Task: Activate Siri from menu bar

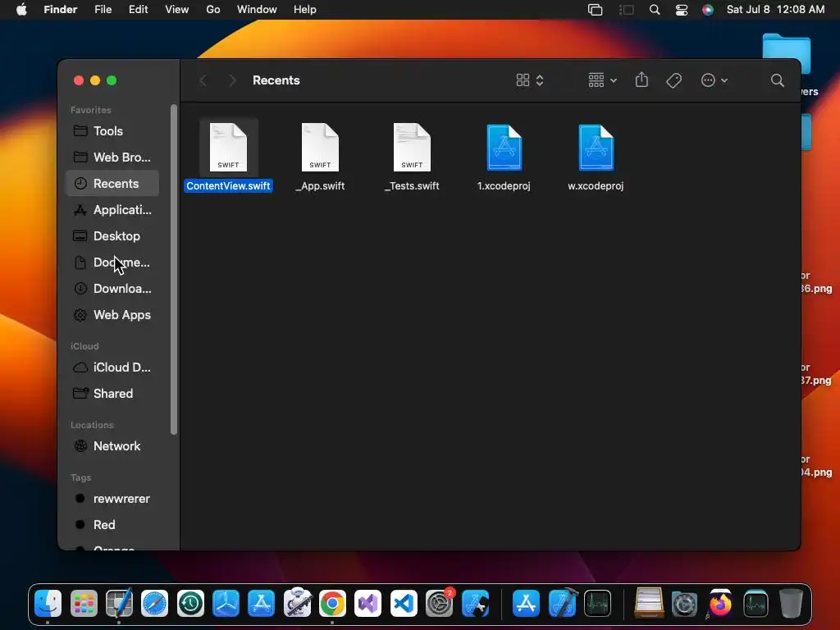Action: pos(708,10)
